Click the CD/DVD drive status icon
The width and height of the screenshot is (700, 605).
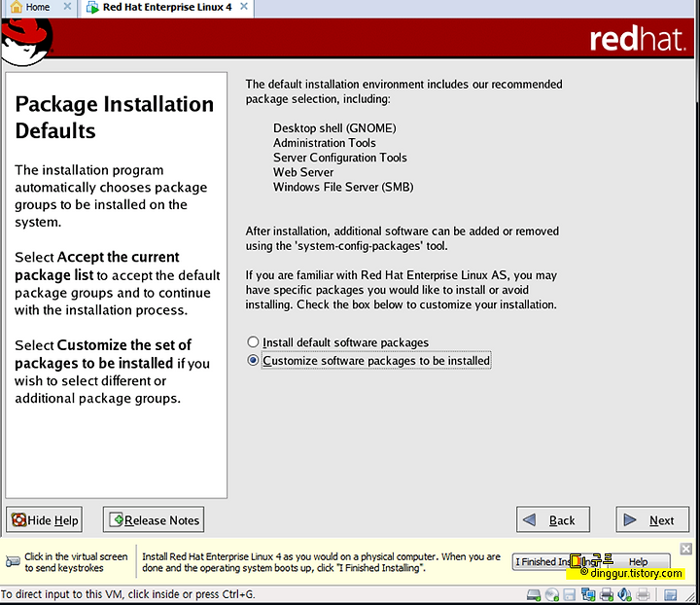tap(552, 594)
